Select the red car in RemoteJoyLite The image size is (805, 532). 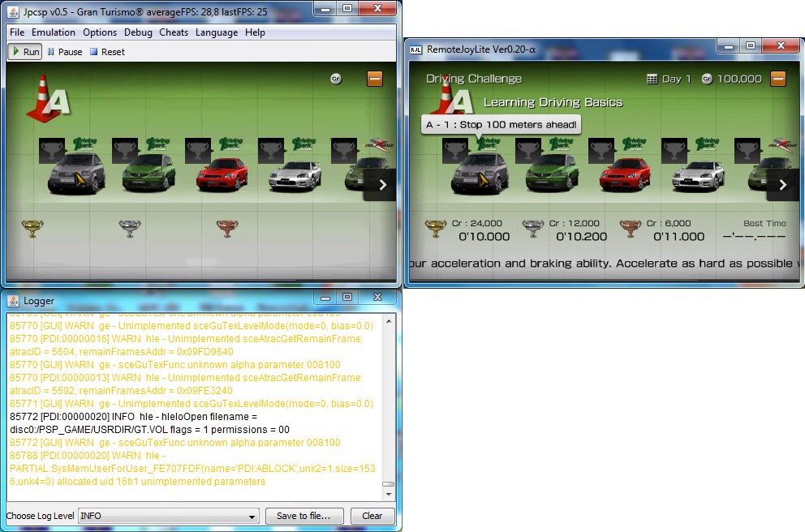tap(626, 174)
